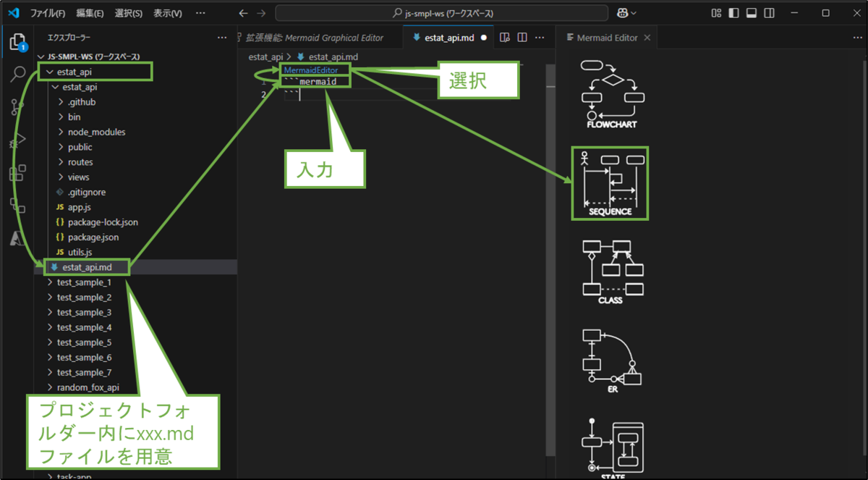Toggle the bottom panel layout icon
This screenshot has height=480, width=868.
[752, 13]
